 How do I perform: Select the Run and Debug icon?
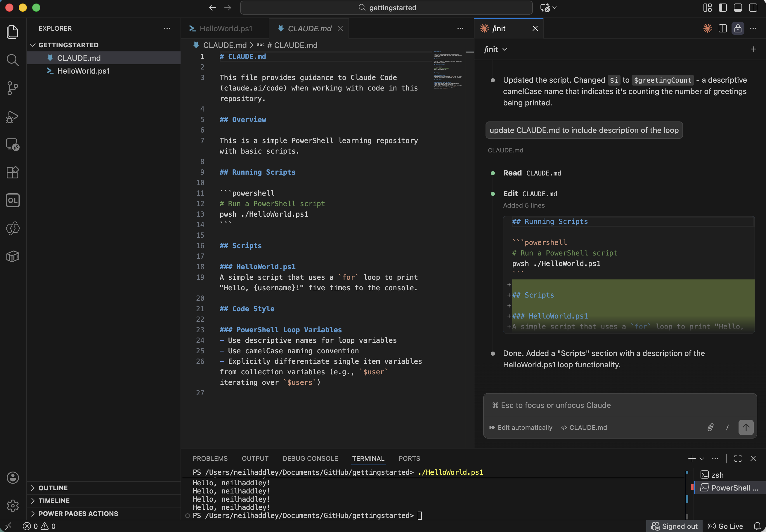(x=13, y=117)
